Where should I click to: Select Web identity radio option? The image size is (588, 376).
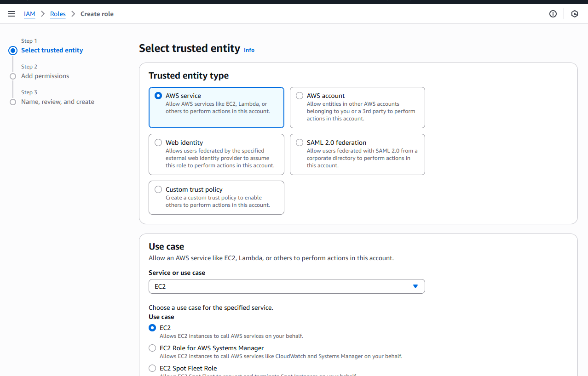click(x=158, y=142)
